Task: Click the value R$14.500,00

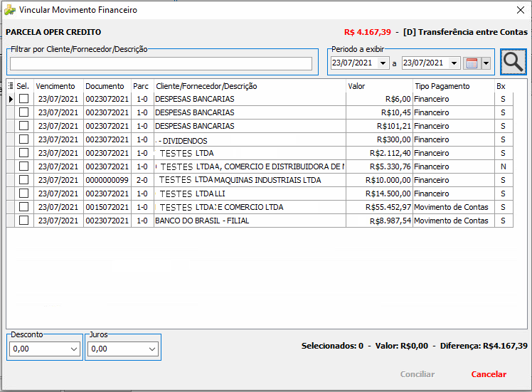Action: point(388,194)
